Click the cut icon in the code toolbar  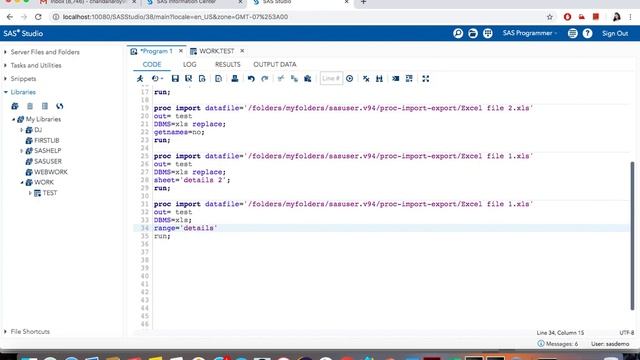click(x=281, y=79)
